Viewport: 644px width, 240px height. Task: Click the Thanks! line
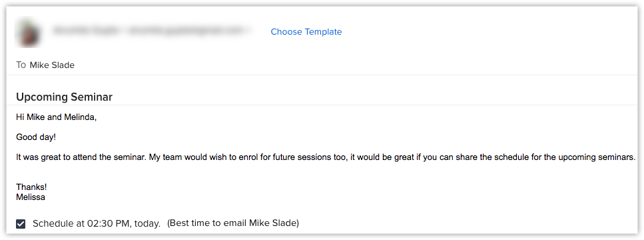coord(31,187)
